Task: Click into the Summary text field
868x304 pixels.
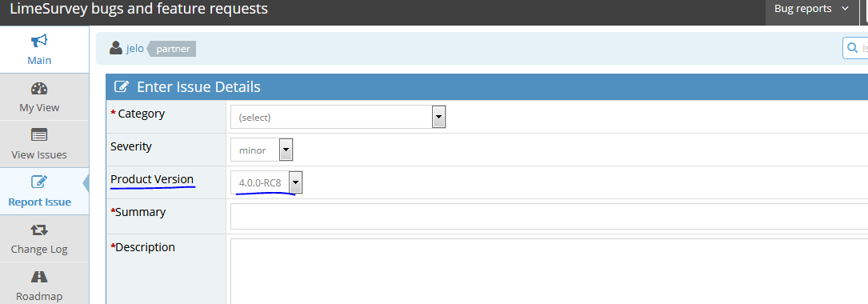Action: coord(549,217)
